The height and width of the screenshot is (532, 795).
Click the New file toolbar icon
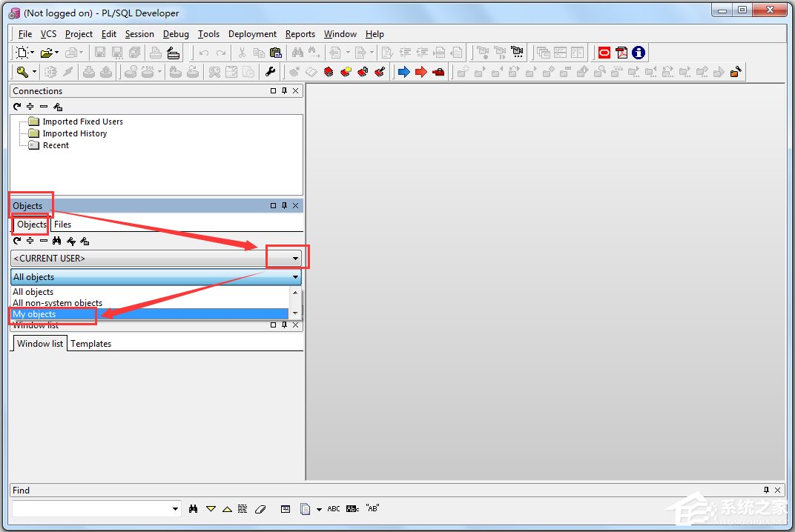(x=22, y=53)
